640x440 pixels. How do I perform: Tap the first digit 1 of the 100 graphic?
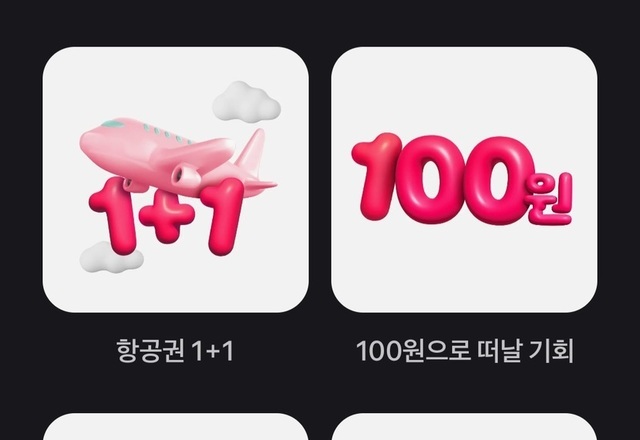[x=376, y=176]
